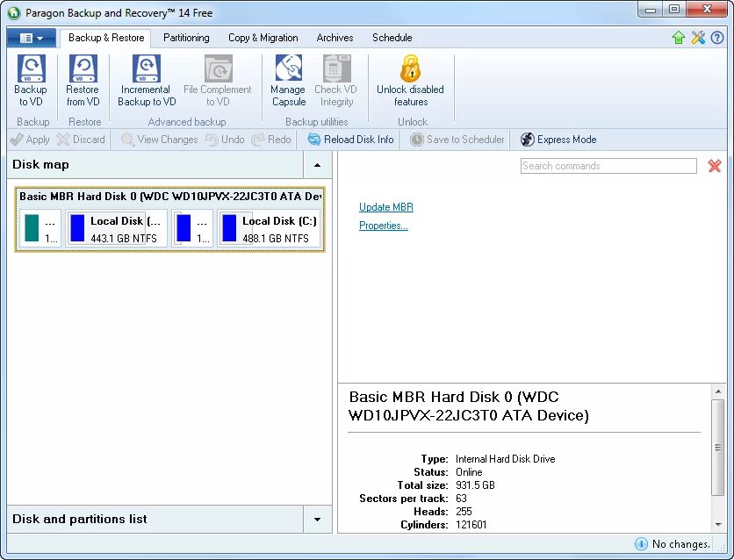Click the Apply checkmark button
Viewport: 734px width, 560px height.
click(x=30, y=140)
